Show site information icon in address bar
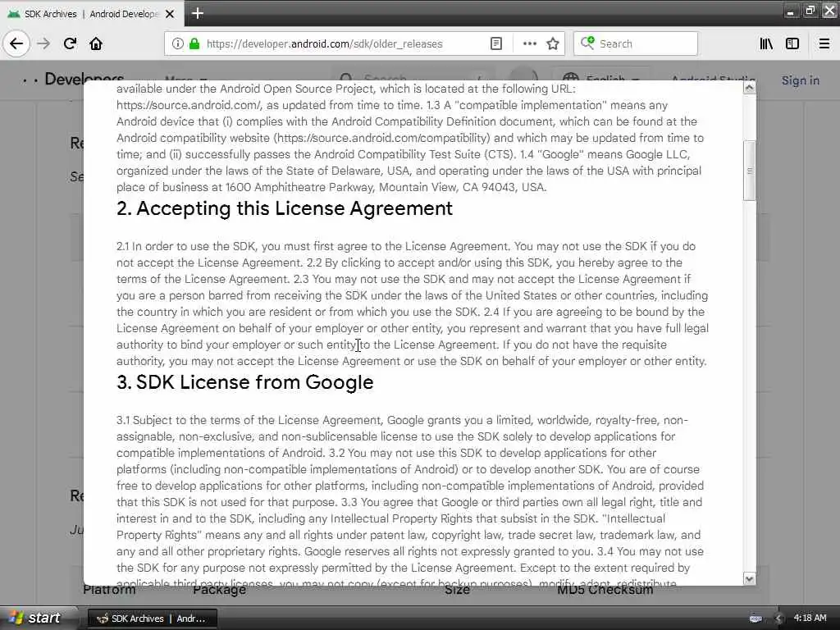Image resolution: width=840 pixels, height=630 pixels. coord(177,43)
